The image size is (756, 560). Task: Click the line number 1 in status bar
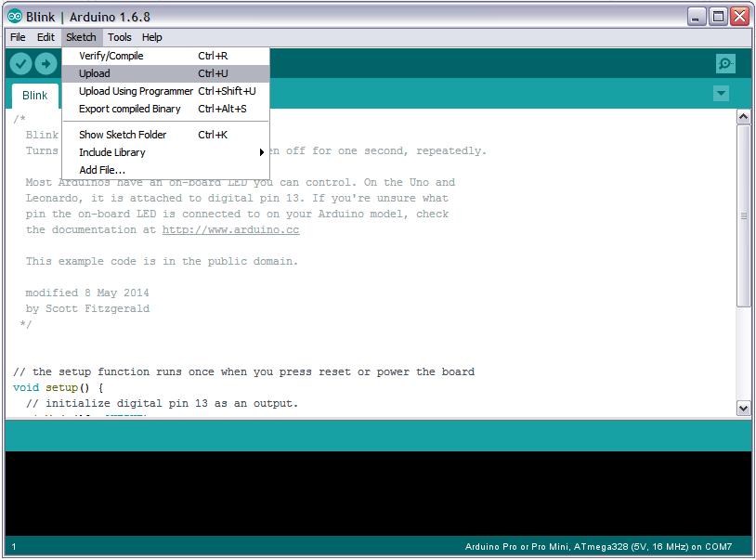(x=14, y=546)
